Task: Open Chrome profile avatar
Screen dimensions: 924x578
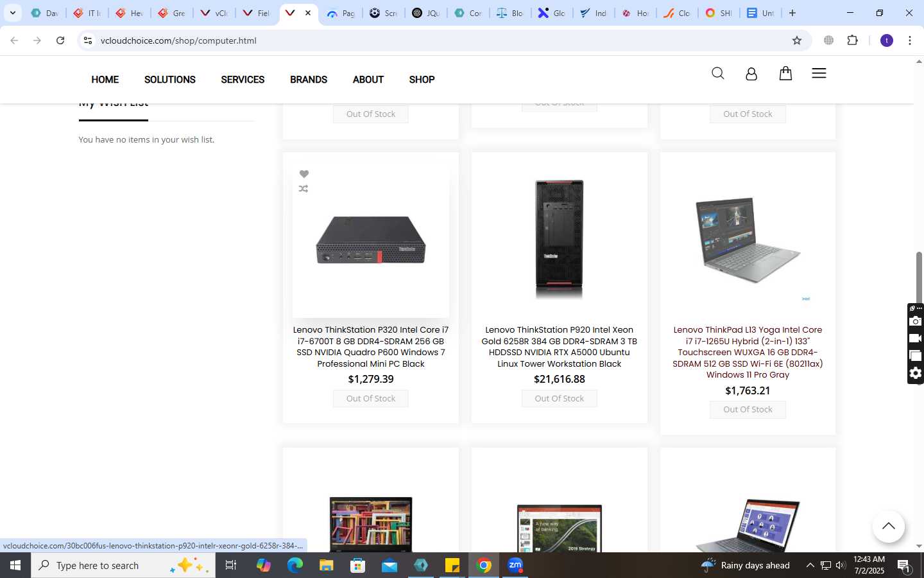Action: point(887,40)
